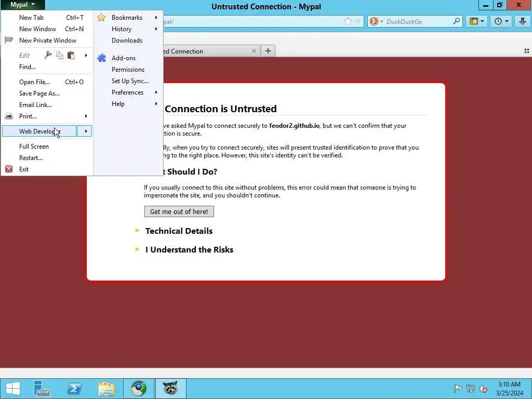The height and width of the screenshot is (399, 532).
Task: Open File Explorer from the taskbar
Action: 106,389
